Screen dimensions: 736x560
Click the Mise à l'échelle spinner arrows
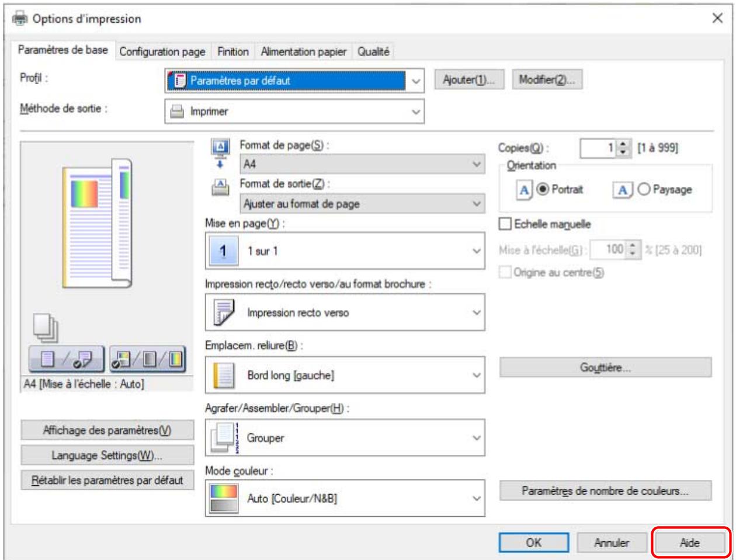point(633,250)
